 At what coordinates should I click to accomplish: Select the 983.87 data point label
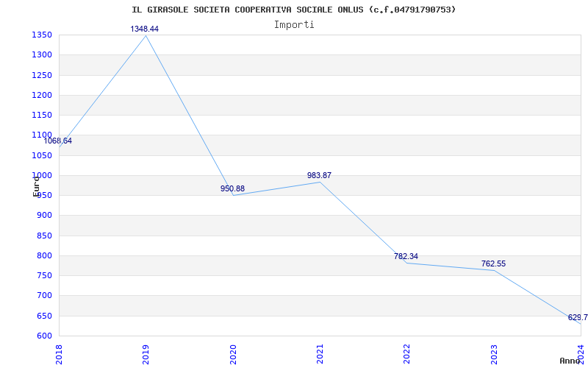coord(319,175)
